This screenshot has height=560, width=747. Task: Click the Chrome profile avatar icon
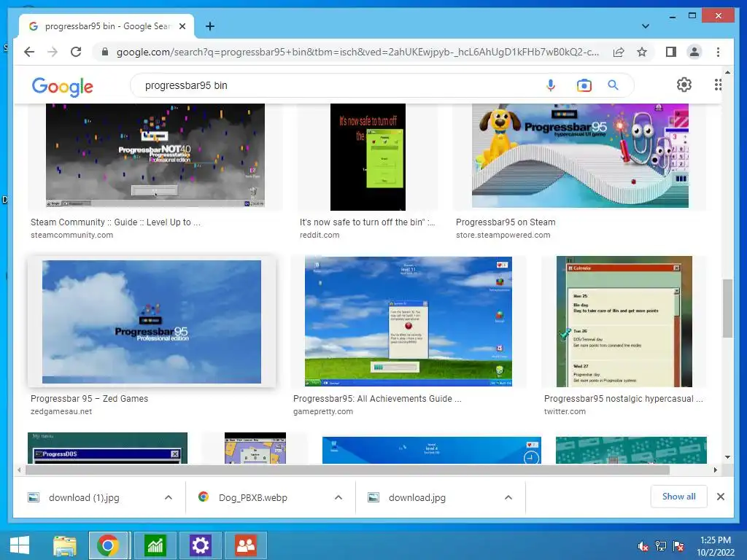pos(694,52)
